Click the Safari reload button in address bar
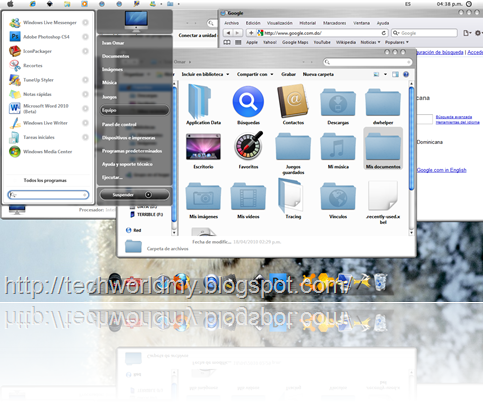Viewport: 483px width, 402px height. click(384, 33)
